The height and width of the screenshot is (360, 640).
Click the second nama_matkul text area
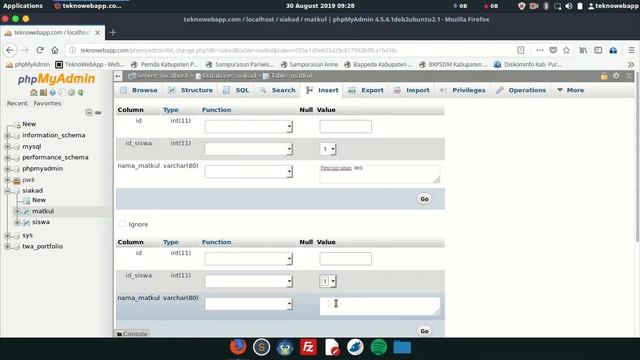tap(380, 306)
